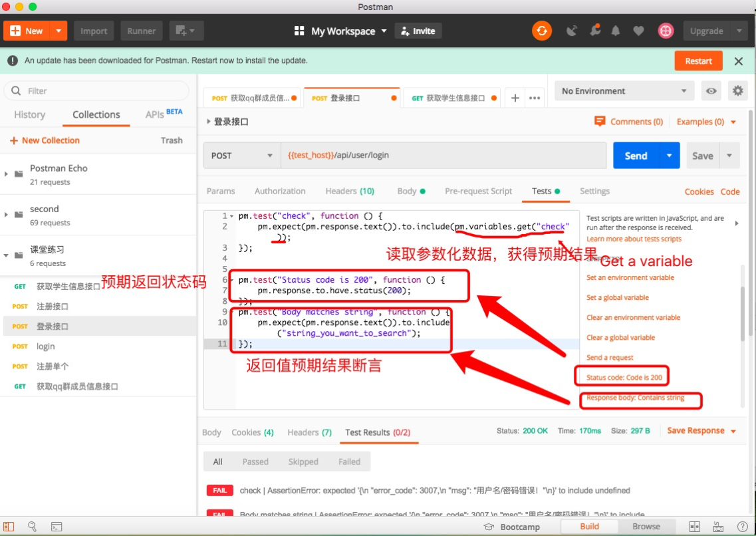Open the Save button dropdown arrow
The image size is (756, 536).
click(729, 155)
